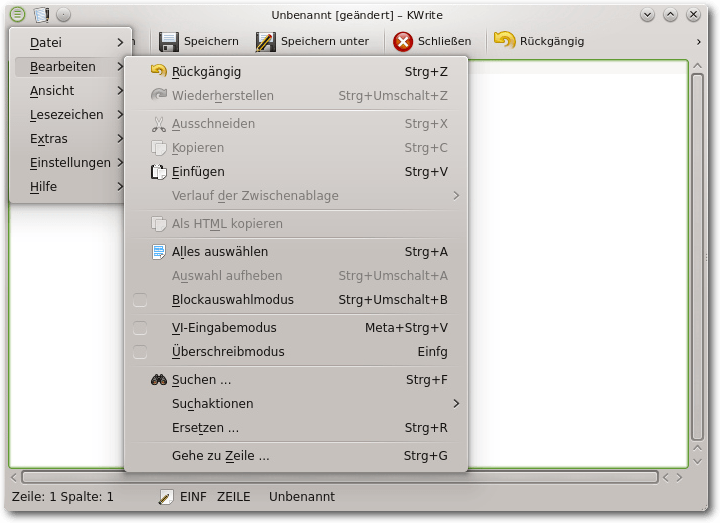The height and width of the screenshot is (523, 720).
Task: Click the round pin button in title bar
Action: tap(63, 15)
